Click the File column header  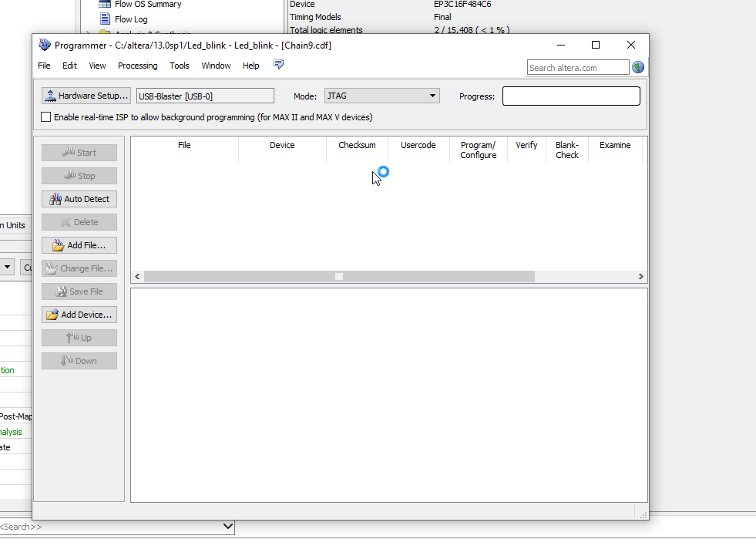coord(184,150)
